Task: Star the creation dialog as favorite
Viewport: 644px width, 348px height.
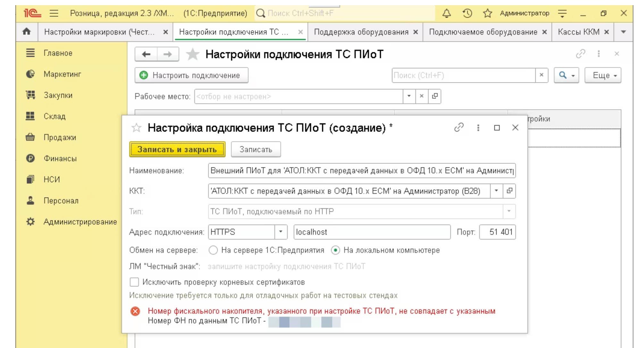Action: point(136,128)
